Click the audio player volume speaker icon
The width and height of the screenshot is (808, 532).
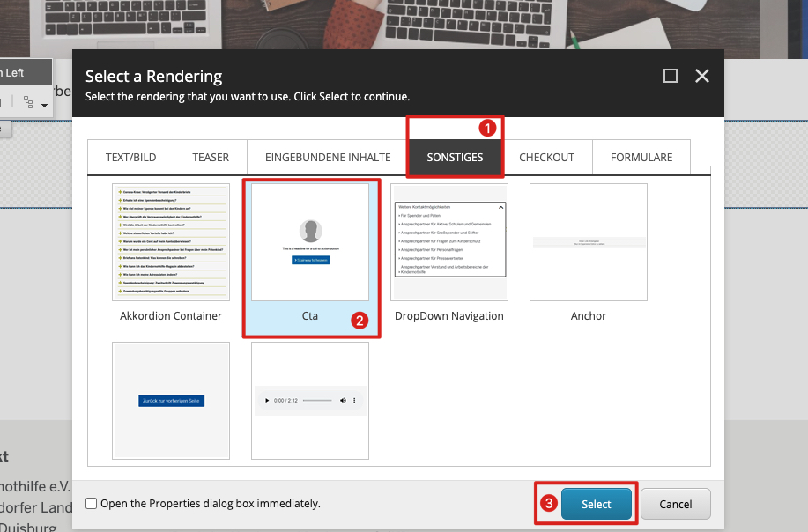click(x=343, y=400)
